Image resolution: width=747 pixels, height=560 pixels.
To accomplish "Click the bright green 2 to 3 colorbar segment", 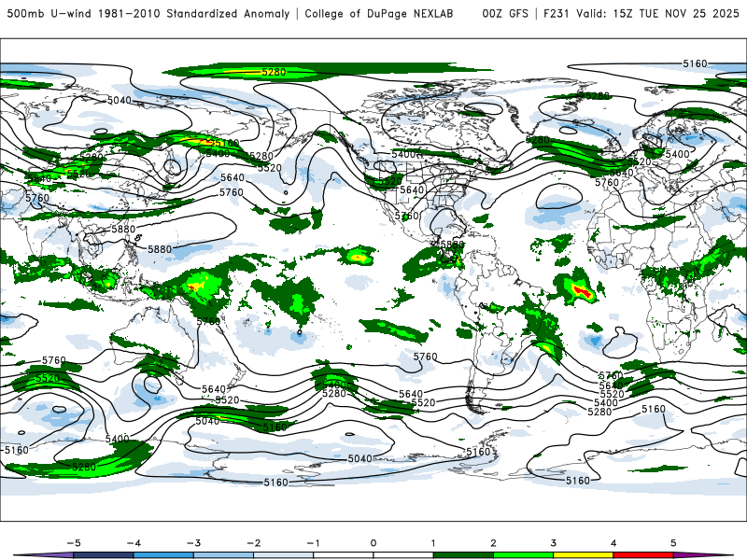I will [x=523, y=555].
